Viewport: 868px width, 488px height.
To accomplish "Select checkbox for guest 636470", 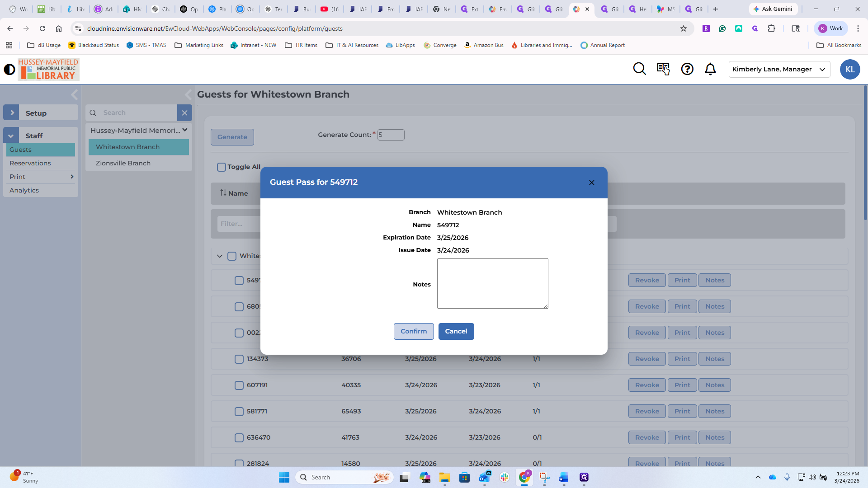I will [239, 438].
